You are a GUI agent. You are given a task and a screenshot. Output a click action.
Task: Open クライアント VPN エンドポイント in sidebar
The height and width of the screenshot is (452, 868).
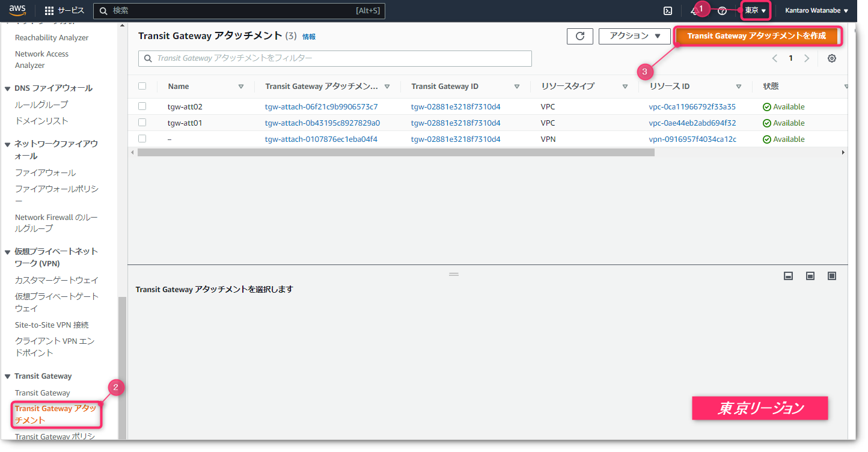click(x=55, y=347)
